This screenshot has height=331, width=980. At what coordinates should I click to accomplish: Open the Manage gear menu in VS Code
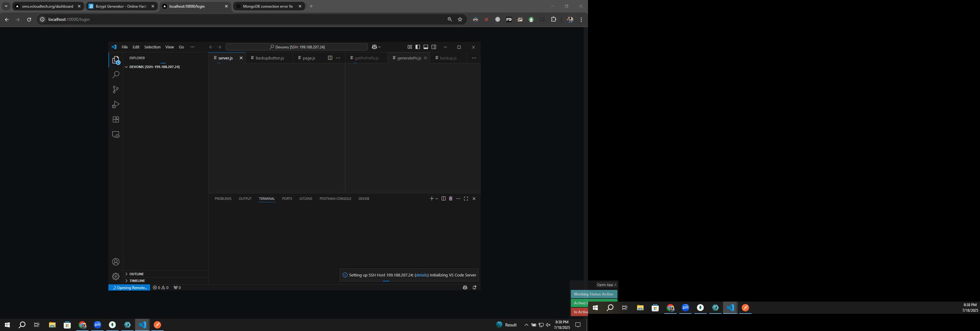point(116,276)
